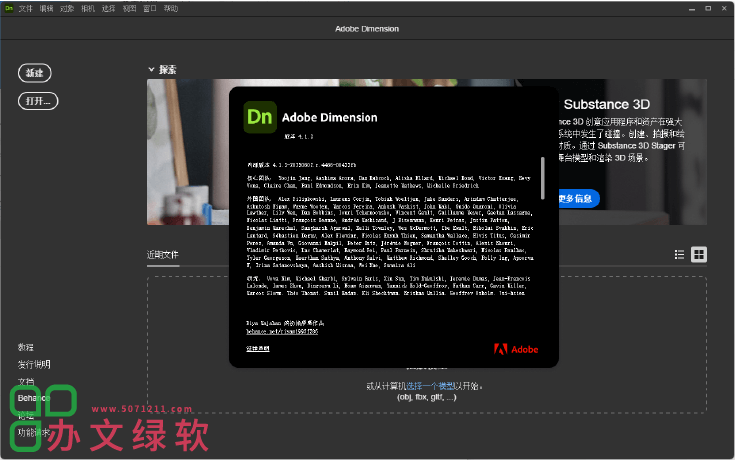Click the 更多信息 button on the banner
Screen dimensions: 735x461
click(x=578, y=198)
